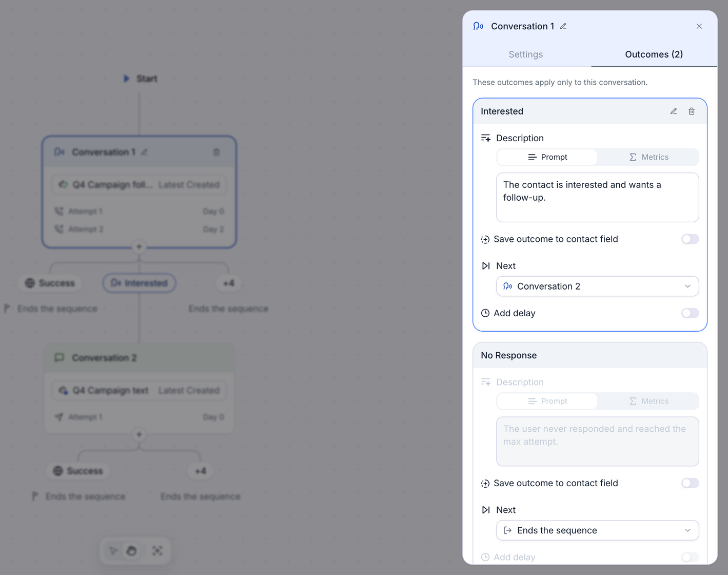This screenshot has width=728, height=575.
Task: Delete the Interested outcome
Action: [692, 111]
